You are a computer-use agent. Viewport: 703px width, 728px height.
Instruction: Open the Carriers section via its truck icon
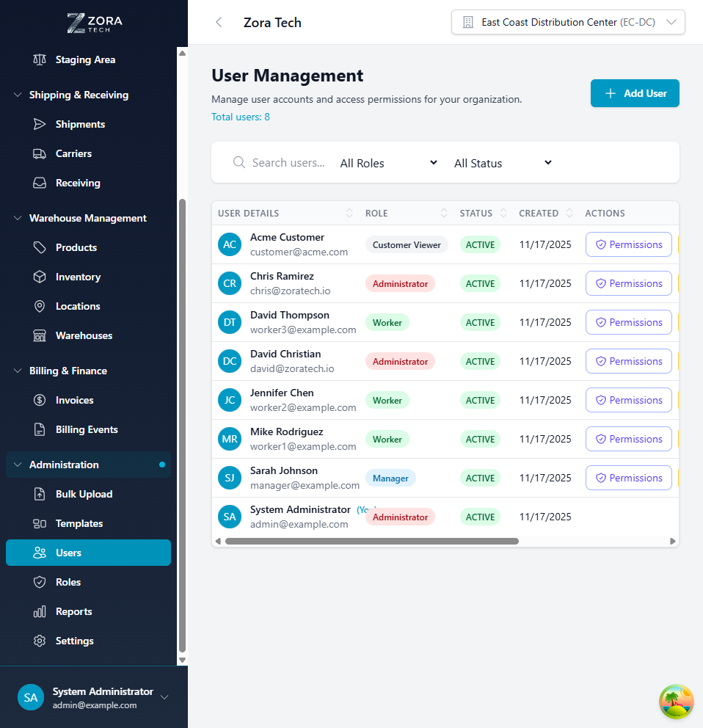pyautogui.click(x=39, y=153)
